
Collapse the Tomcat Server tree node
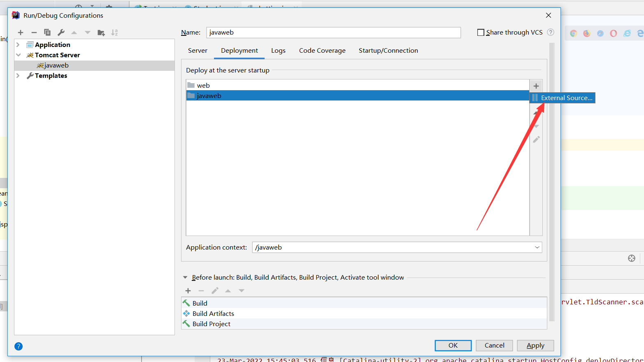tap(18, 55)
